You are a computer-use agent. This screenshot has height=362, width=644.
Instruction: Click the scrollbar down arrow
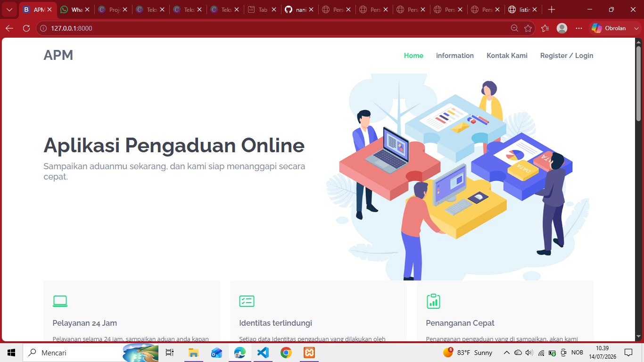coord(639,337)
